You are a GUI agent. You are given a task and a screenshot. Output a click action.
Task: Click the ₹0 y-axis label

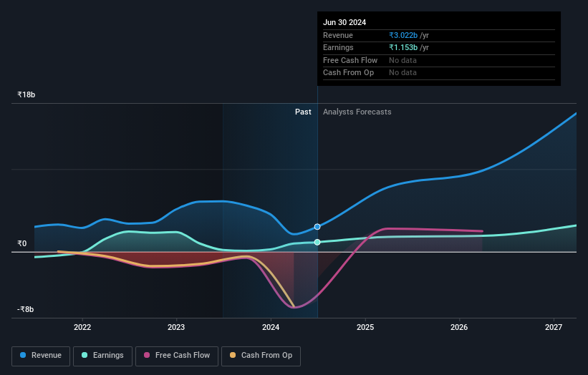point(22,243)
